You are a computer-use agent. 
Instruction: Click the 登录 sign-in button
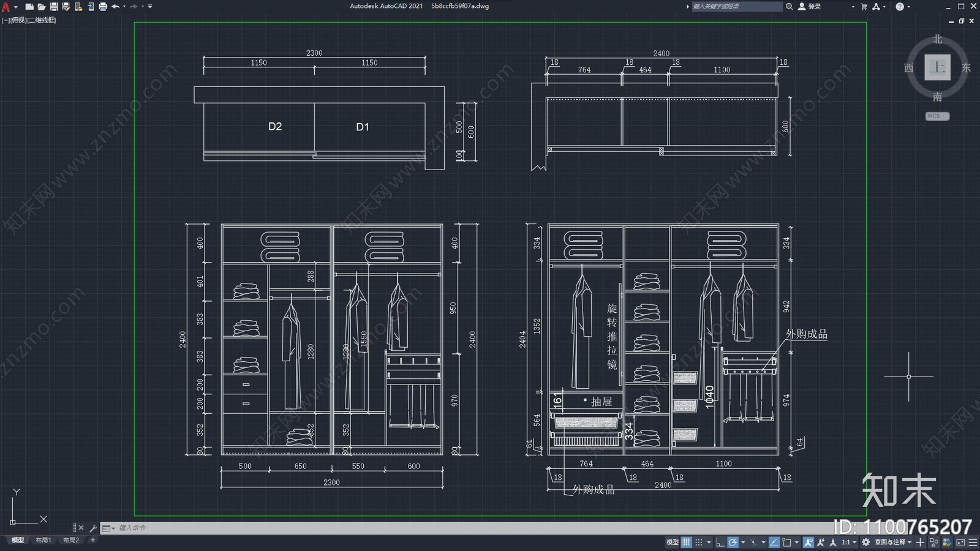(x=810, y=6)
